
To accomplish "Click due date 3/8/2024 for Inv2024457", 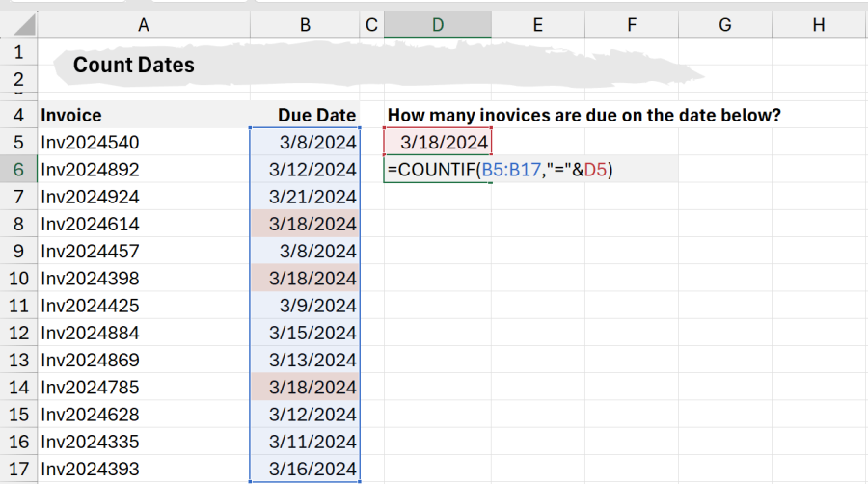I will pyautogui.click(x=305, y=251).
